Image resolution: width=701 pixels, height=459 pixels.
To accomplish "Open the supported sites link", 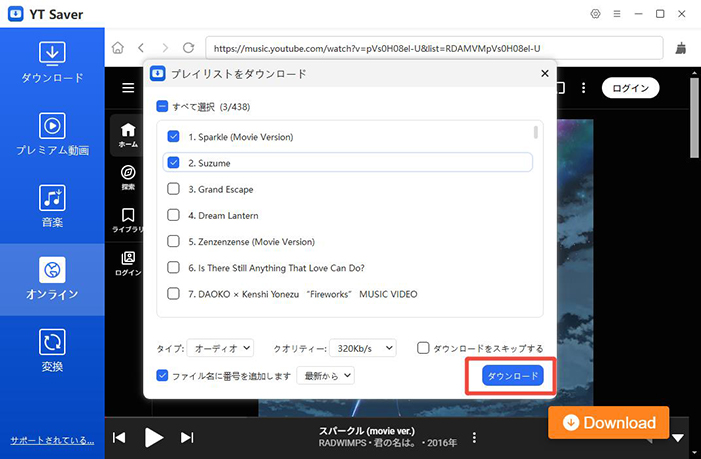I will [52, 440].
